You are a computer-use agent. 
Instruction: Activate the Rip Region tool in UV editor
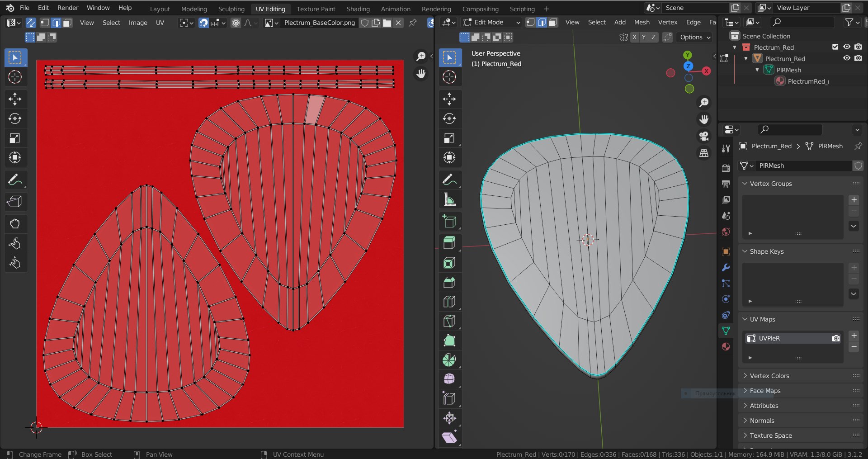click(x=15, y=202)
